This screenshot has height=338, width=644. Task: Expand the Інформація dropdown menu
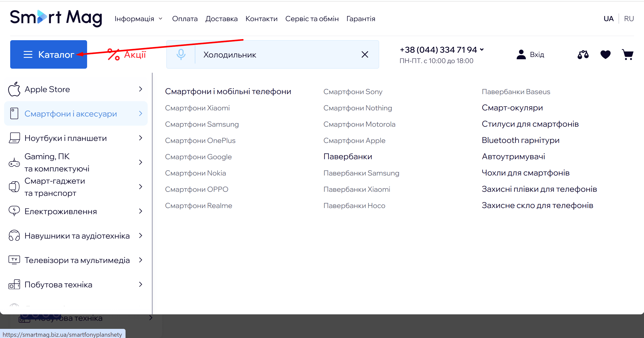pos(138,19)
